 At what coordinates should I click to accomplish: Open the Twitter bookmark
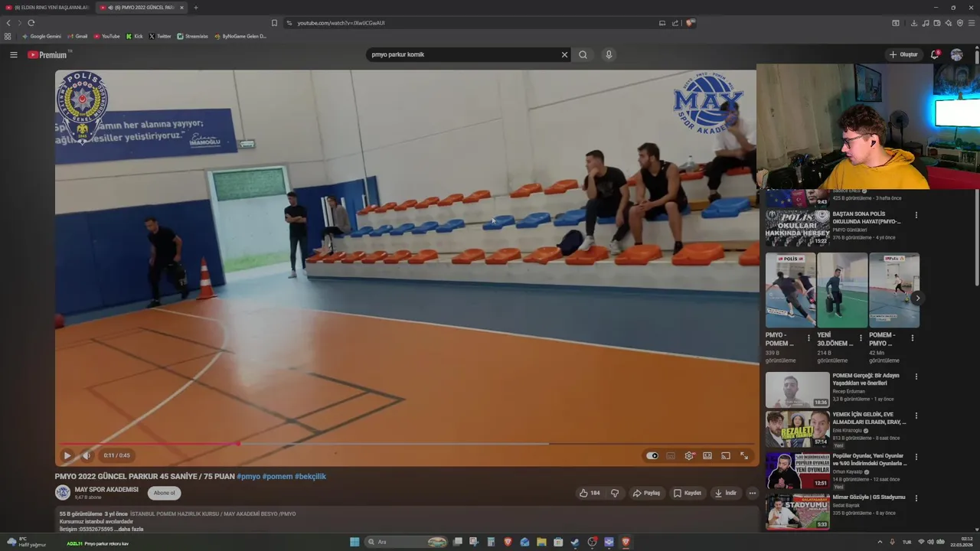point(160,36)
